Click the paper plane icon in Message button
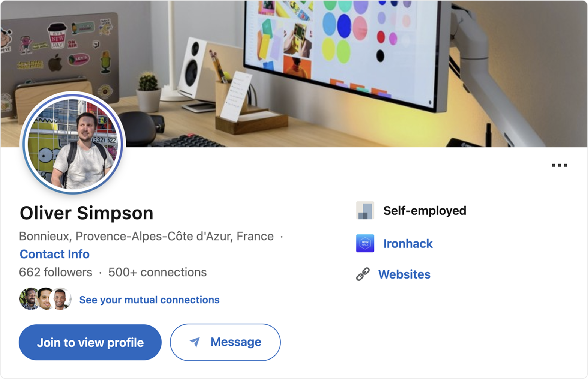The image size is (588, 379). tap(195, 342)
